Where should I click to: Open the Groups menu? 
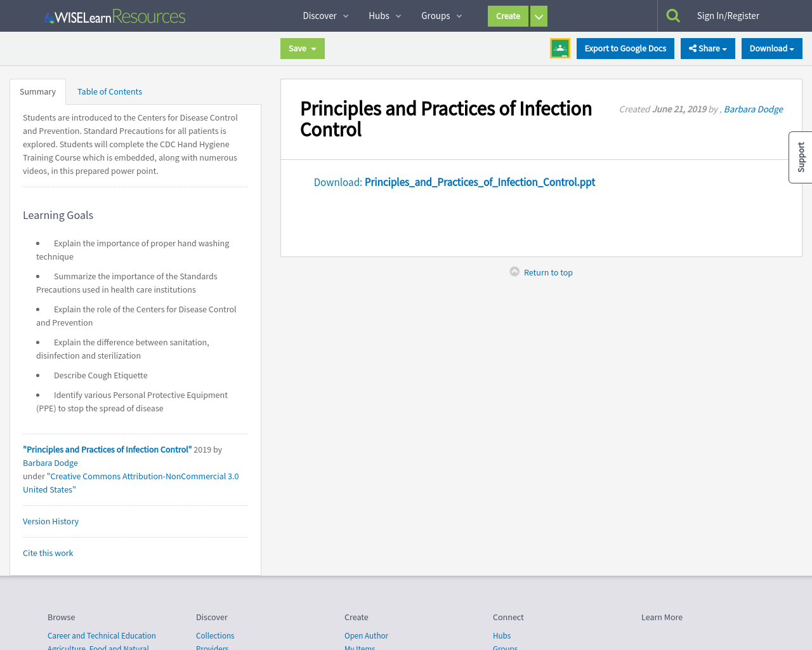pyautogui.click(x=436, y=15)
